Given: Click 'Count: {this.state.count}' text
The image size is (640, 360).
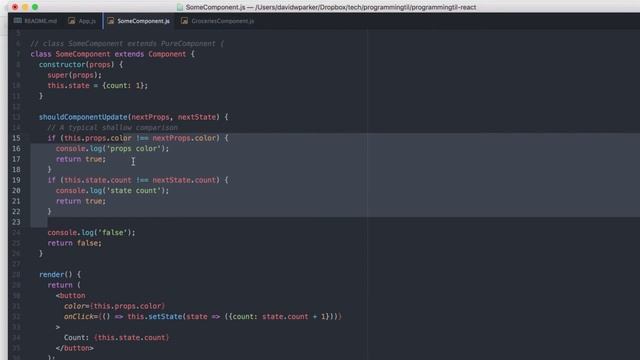Looking at the screenshot, I should (116, 338).
